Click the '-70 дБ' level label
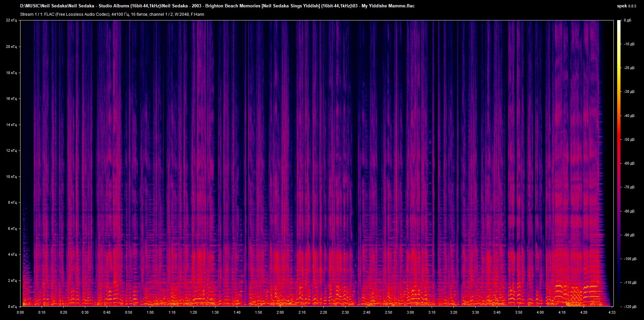Image resolution: width=644 pixels, height=320 pixels. (x=629, y=187)
